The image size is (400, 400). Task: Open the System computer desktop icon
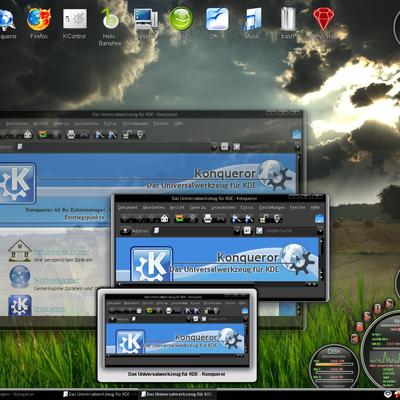pos(146,19)
